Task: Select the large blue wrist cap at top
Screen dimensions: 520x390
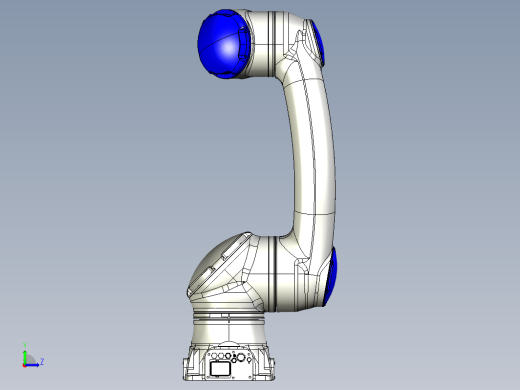Action: click(223, 44)
